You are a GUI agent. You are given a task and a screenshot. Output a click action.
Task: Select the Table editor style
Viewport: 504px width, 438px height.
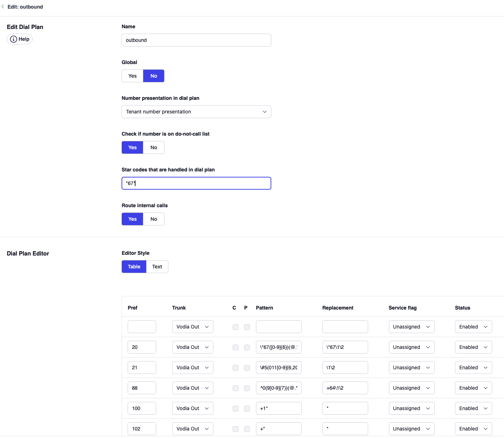[134, 267]
